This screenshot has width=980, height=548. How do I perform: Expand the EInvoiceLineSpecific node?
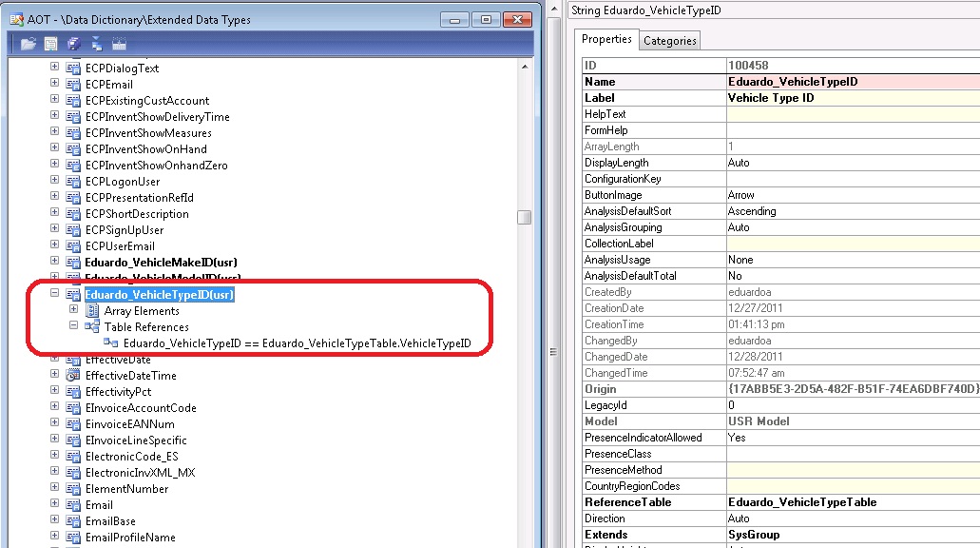(54, 439)
